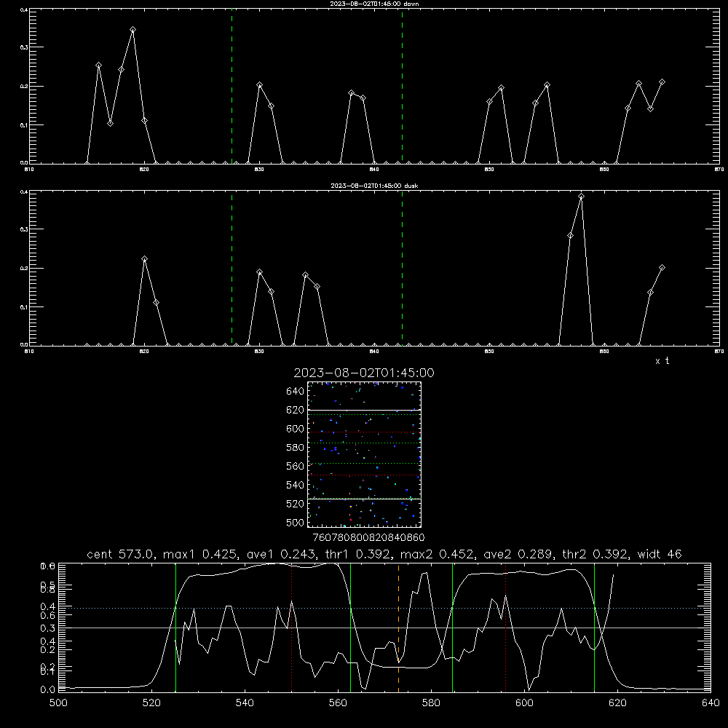Screen dimensions: 728x728
Task: Click the '560' y-axis label beside the image
Action: point(295,466)
